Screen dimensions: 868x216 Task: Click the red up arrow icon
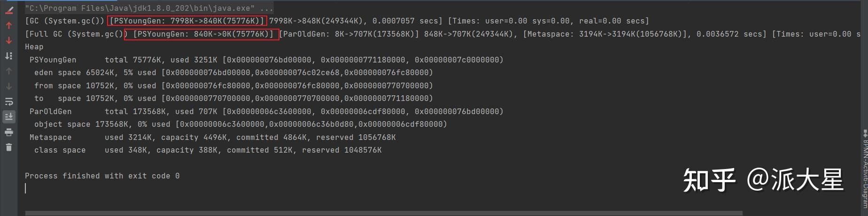click(x=9, y=25)
